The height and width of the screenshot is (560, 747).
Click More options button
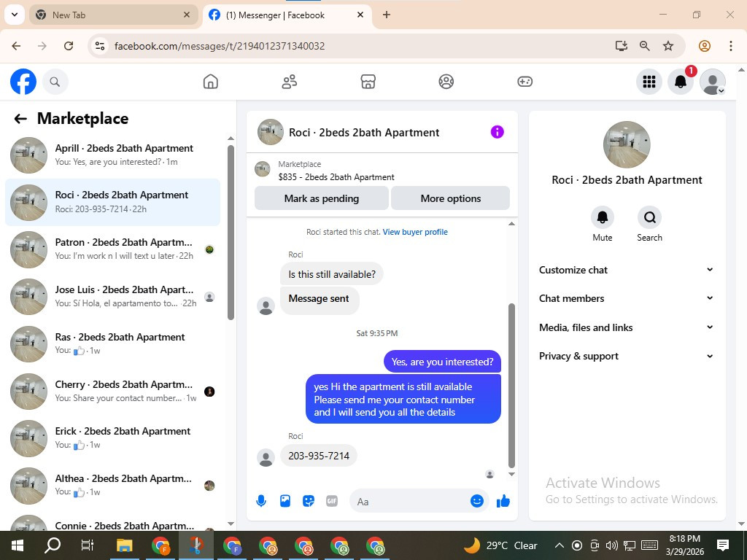click(451, 198)
